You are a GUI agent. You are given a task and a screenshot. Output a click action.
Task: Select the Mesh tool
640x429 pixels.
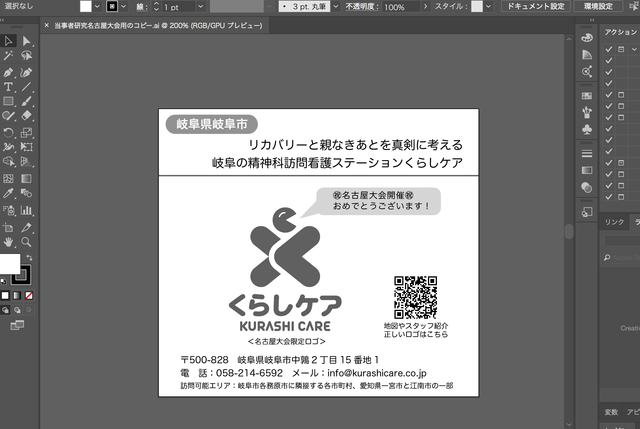(x=8, y=179)
